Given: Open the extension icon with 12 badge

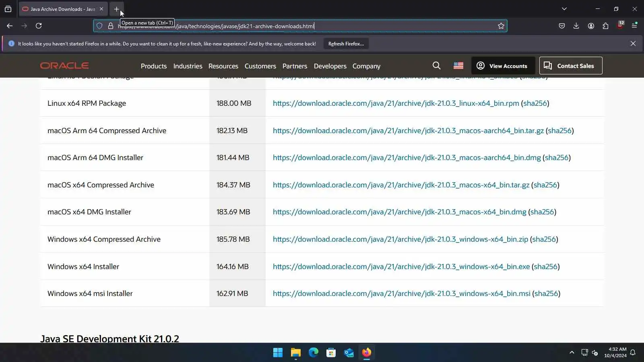Looking at the screenshot, I should [x=620, y=25].
